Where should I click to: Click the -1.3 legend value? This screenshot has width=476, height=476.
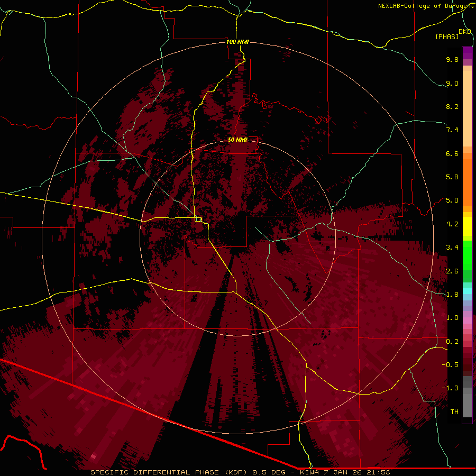coord(450,388)
